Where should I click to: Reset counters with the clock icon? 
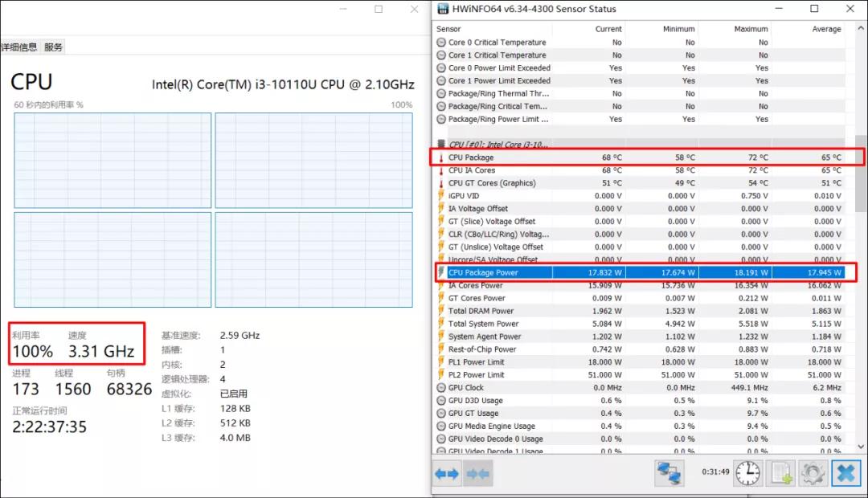(x=747, y=473)
